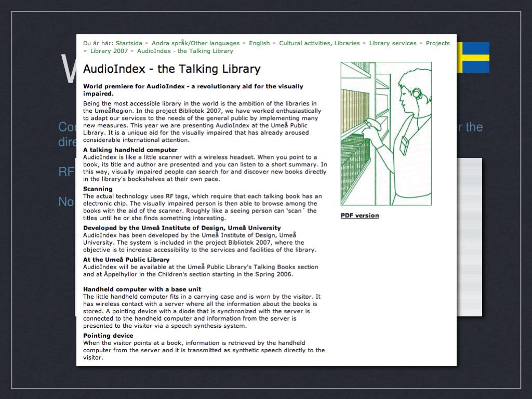Viewport: 532px width, 399px height.
Task: Go to the Library 2007 breadcrumb
Action: 109,51
